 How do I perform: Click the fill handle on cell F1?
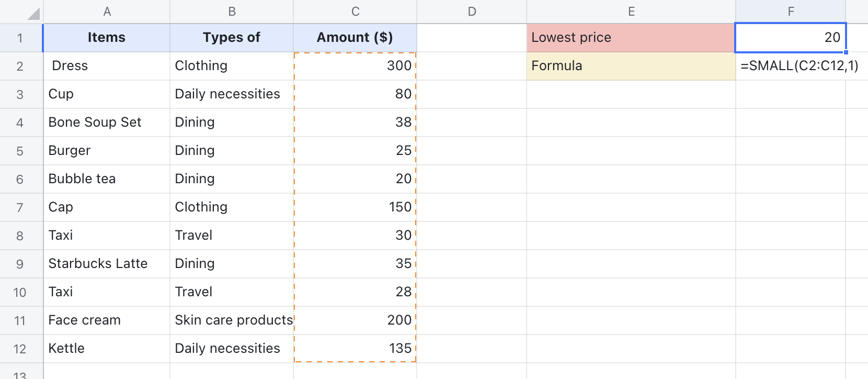pos(846,52)
